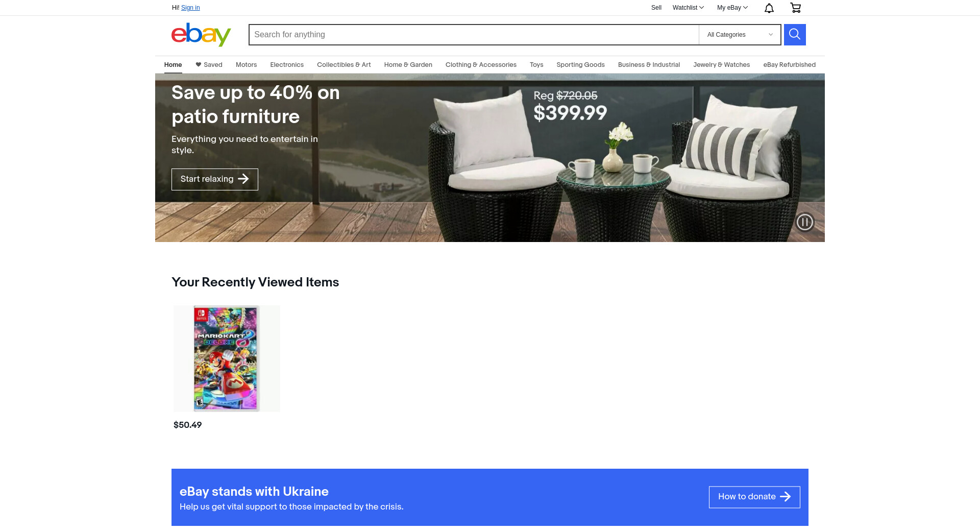Image resolution: width=980 pixels, height=531 pixels.
Task: Select the Jewelry & Watches category
Action: point(721,65)
